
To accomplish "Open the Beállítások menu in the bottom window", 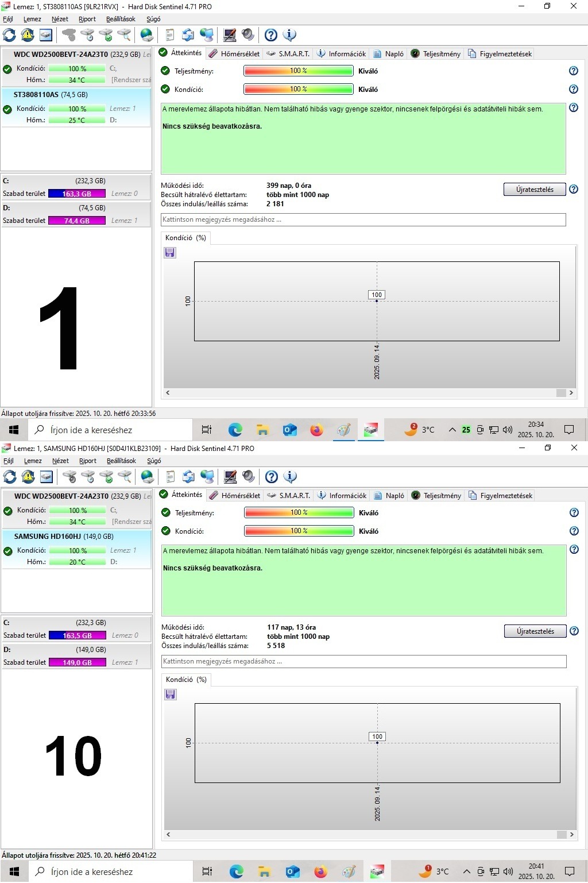I will pos(121,461).
